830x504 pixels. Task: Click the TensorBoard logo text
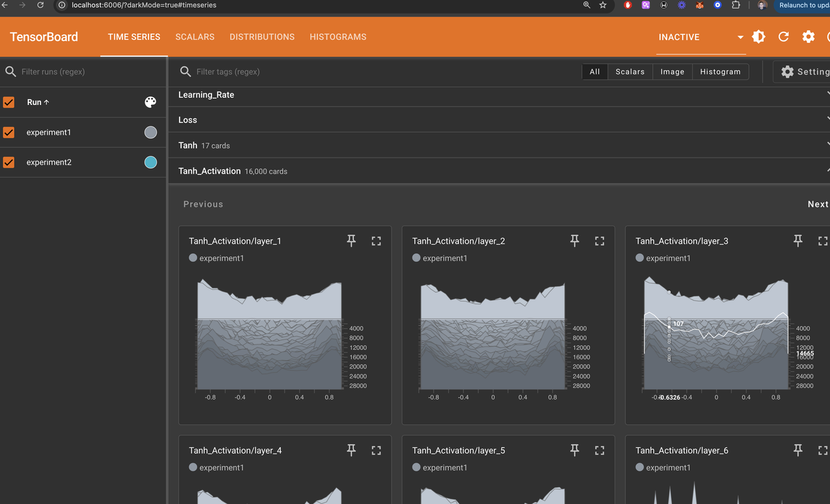click(44, 37)
